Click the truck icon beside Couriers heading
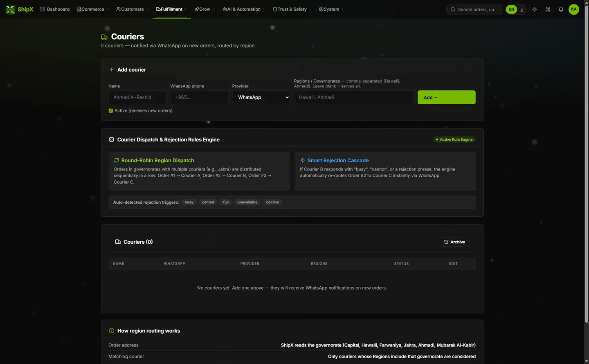This screenshot has width=589, height=364. click(x=104, y=37)
